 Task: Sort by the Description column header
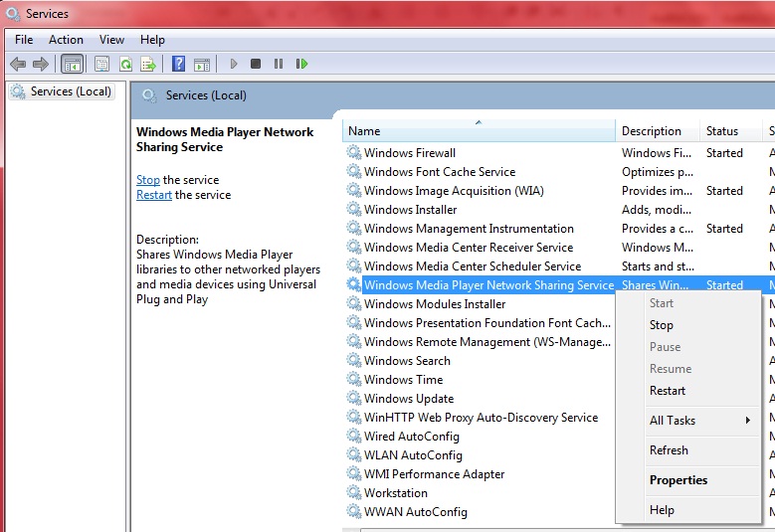tap(658, 131)
